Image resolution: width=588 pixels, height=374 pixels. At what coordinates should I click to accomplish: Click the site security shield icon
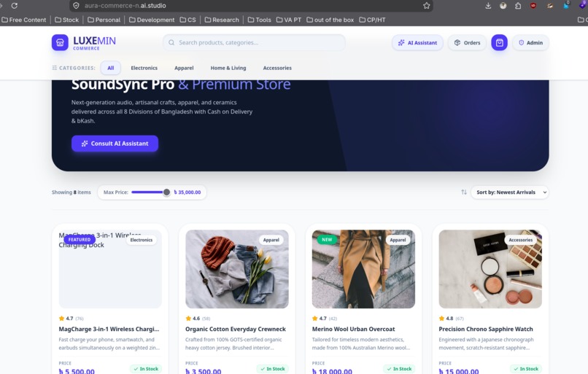(76, 6)
